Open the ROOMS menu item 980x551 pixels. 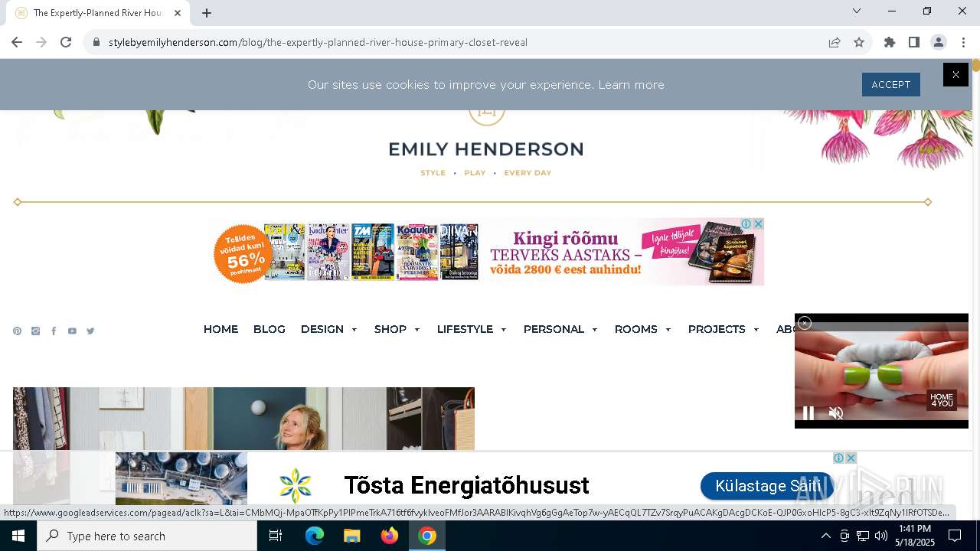(x=635, y=329)
